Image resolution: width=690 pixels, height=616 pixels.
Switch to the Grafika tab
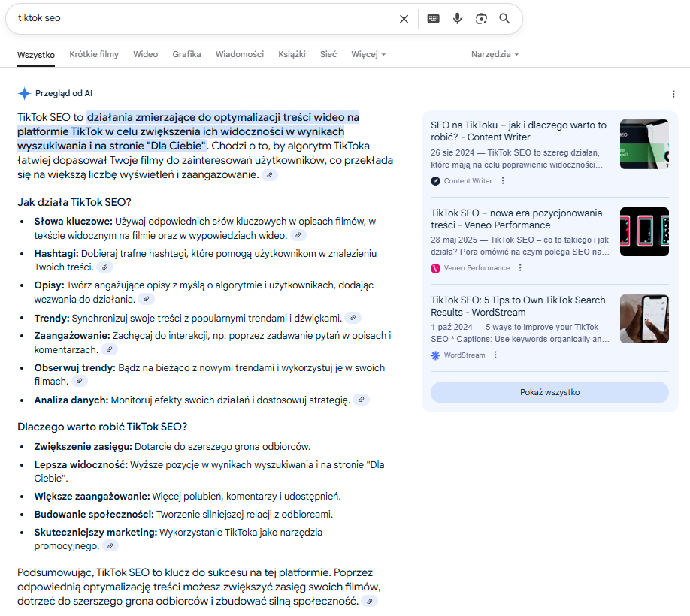tap(186, 54)
